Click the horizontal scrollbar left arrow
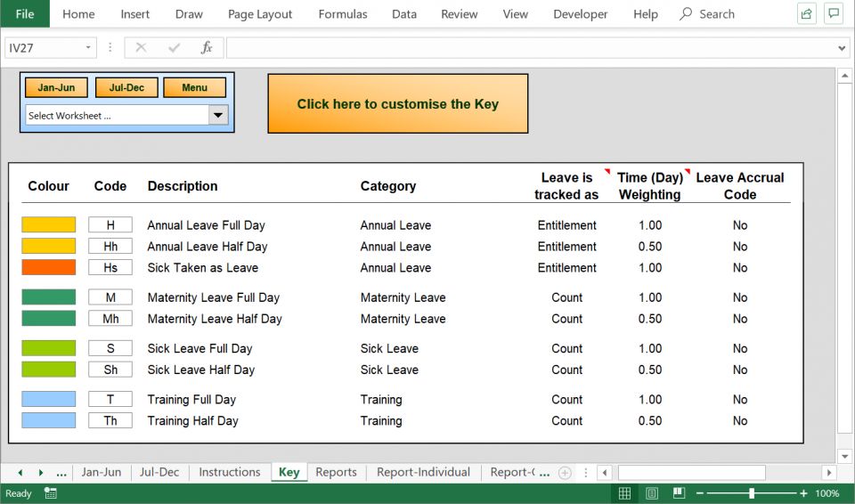Image resolution: width=855 pixels, height=504 pixels. click(x=604, y=472)
